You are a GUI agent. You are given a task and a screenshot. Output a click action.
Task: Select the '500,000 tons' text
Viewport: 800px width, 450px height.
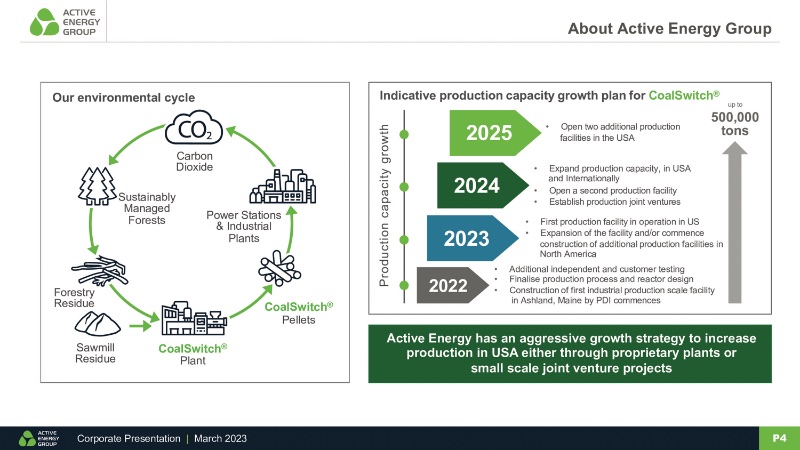(x=735, y=124)
